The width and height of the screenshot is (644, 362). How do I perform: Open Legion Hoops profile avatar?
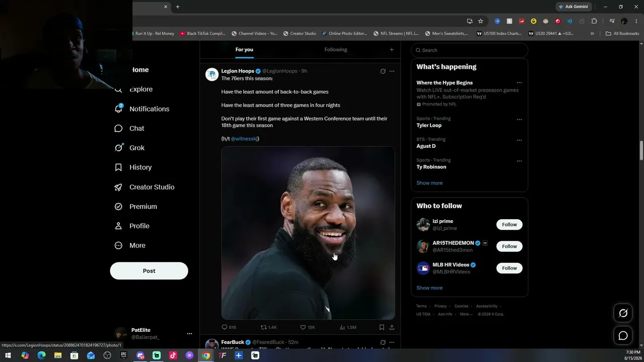tap(212, 74)
